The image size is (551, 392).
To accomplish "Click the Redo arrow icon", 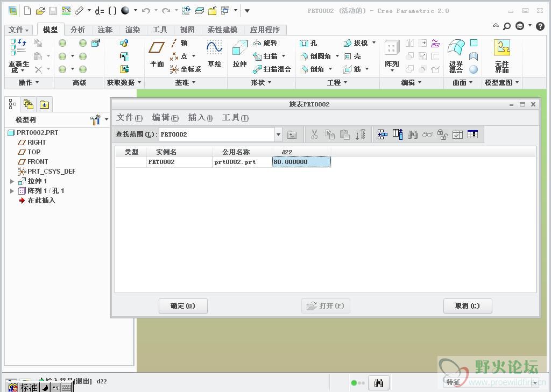I will tap(167, 11).
